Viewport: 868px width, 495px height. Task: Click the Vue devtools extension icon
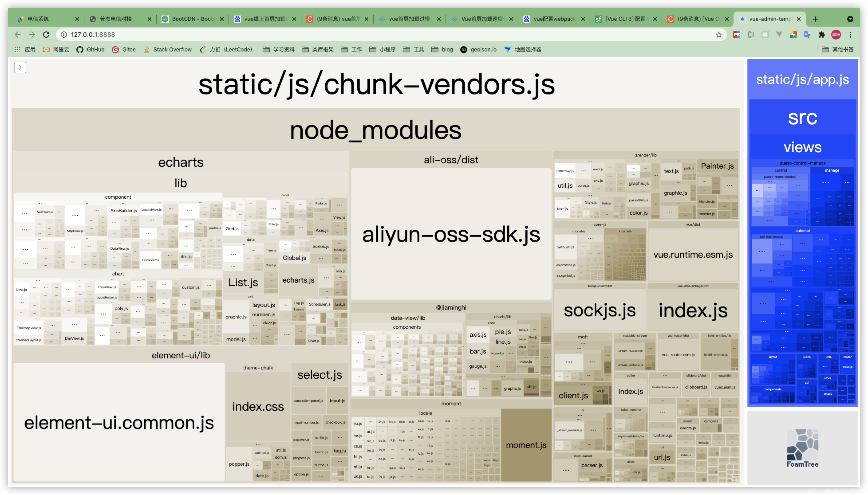(779, 35)
